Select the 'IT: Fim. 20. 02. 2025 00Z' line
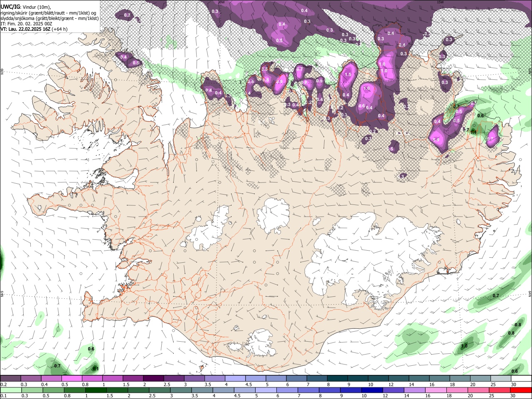The height and width of the screenshot is (399, 532). [26, 24]
